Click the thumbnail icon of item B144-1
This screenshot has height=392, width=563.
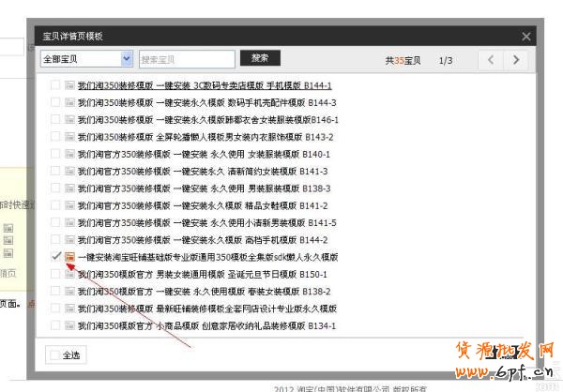tap(68, 85)
